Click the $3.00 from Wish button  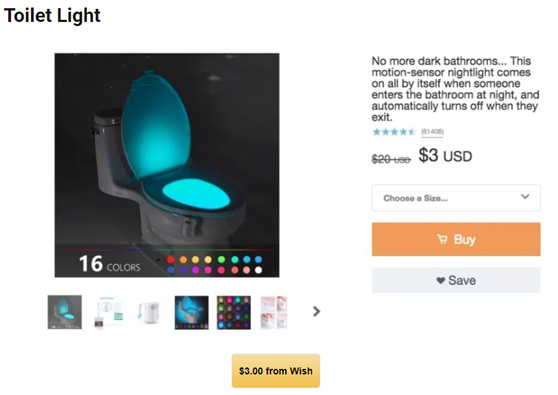tap(276, 371)
